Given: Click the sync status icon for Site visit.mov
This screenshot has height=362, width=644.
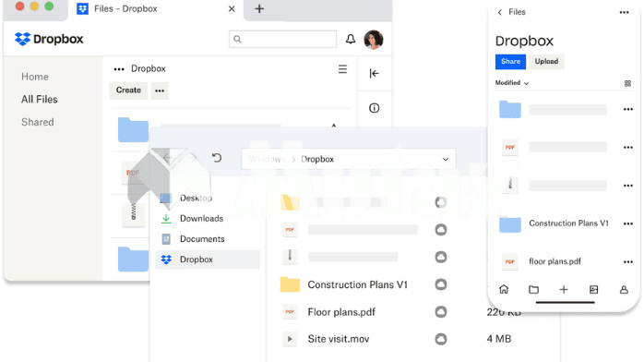Looking at the screenshot, I should pos(441,339).
